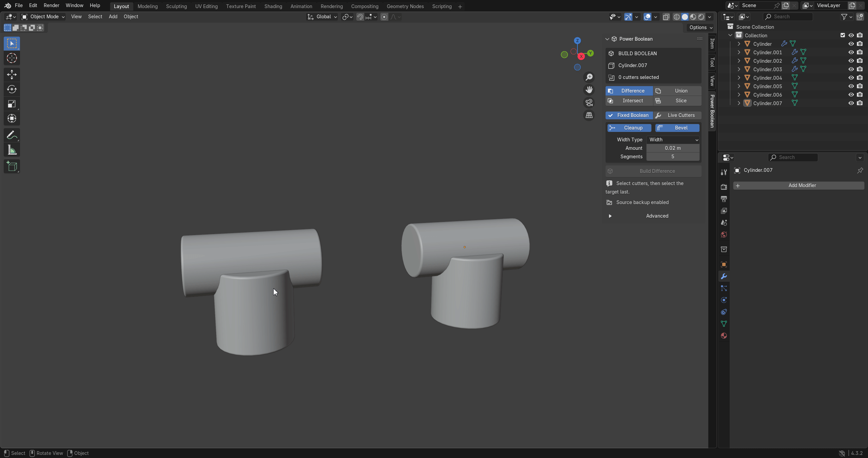Open the Object Mode dropdown
This screenshot has height=458, width=868.
click(x=43, y=17)
